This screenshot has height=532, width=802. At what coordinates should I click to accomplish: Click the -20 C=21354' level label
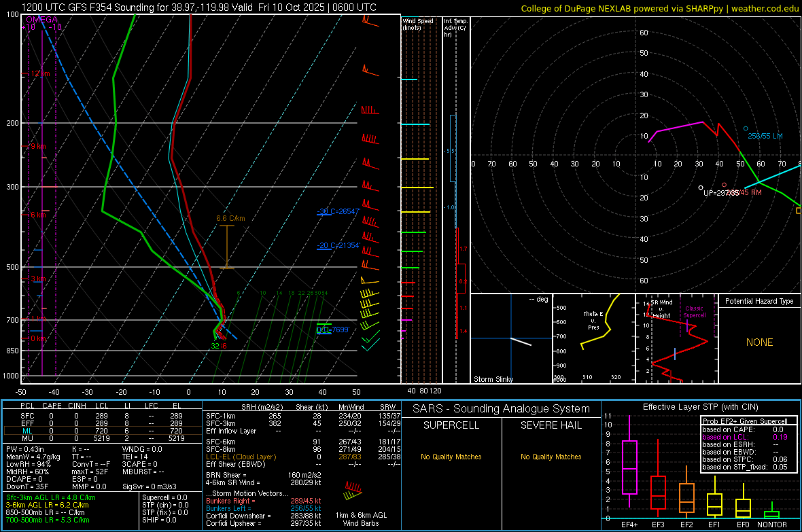click(338, 245)
